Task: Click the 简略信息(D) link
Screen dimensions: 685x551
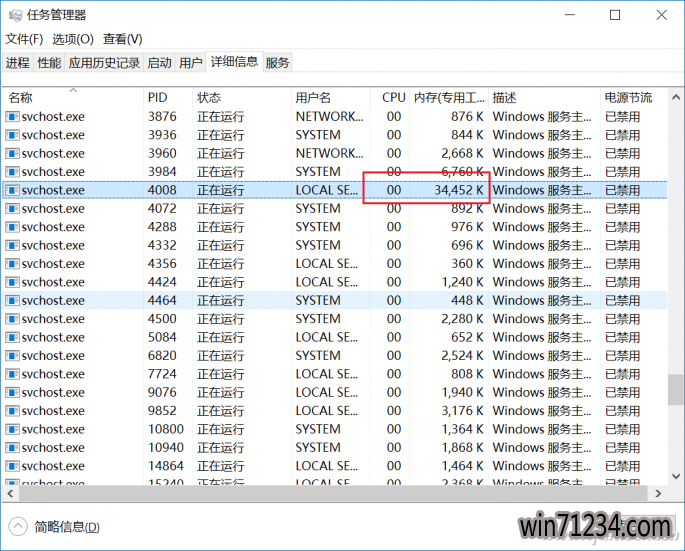Action: [x=67, y=527]
